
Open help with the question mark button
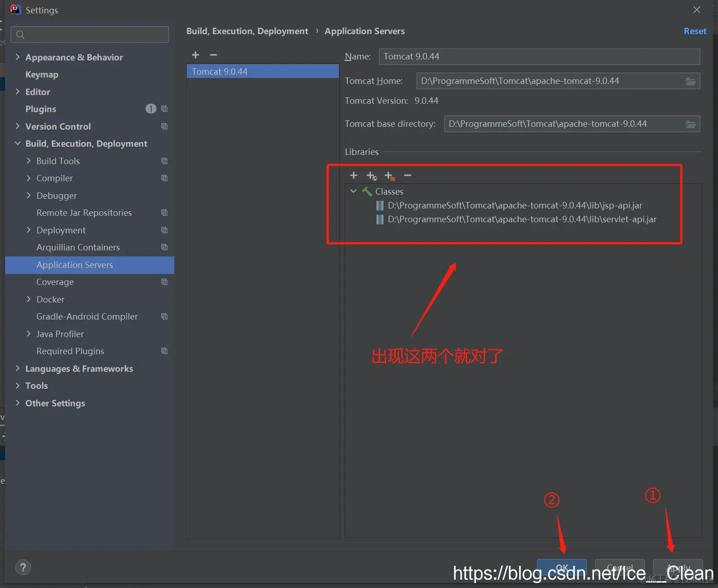[x=23, y=567]
